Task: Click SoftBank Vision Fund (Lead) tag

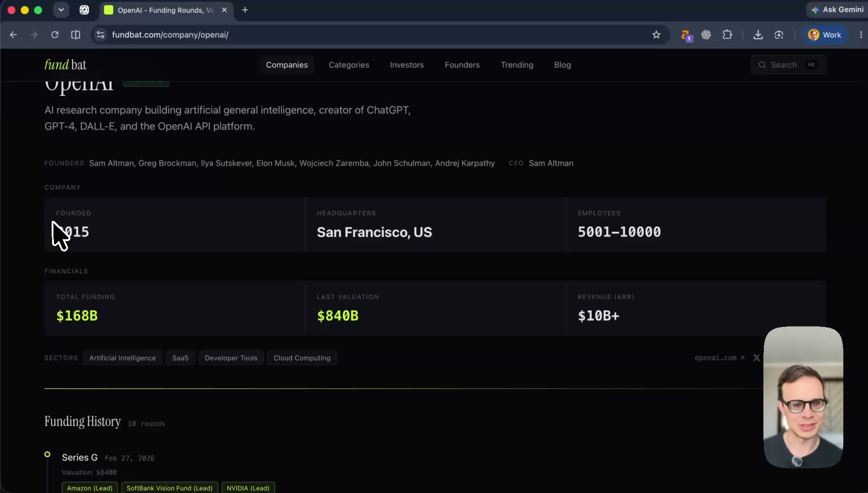Action: pos(169,488)
